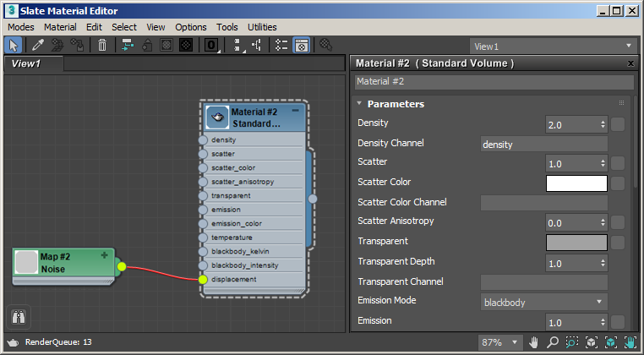This screenshot has height=355, width=644.
Task: Click Zoom Extents icon
Action: [x=591, y=341]
